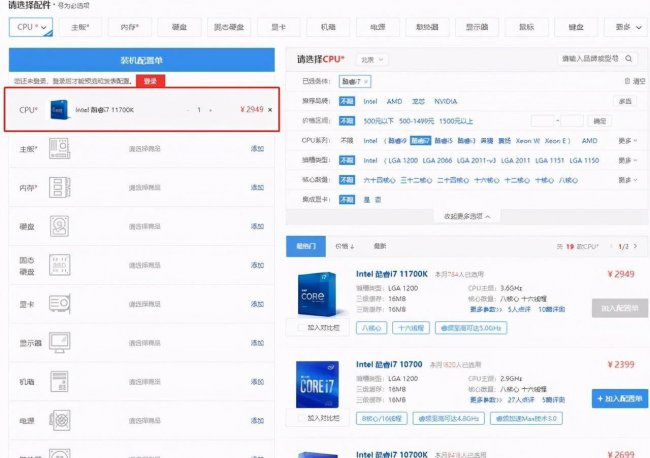Expand 更多 in the core count row
Screen dimensions: 650x458
(x=628, y=180)
